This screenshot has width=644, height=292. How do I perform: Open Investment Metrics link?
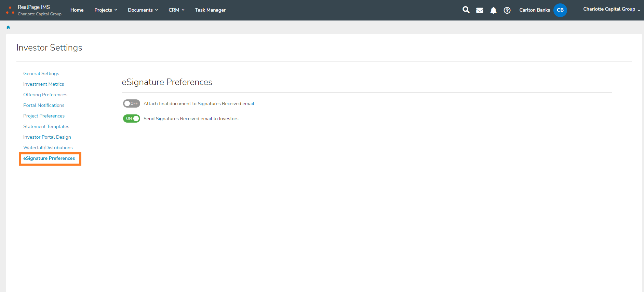tap(43, 84)
